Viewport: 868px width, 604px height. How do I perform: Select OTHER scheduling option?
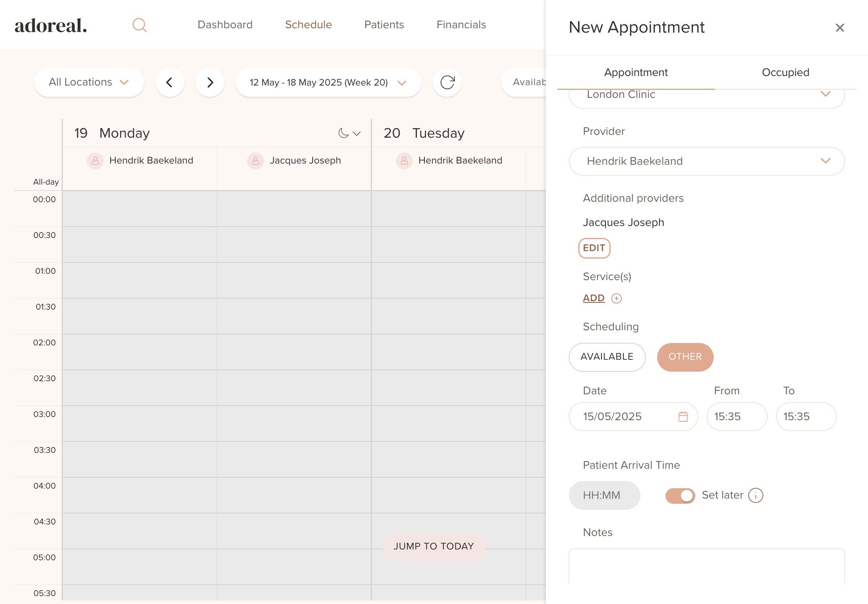click(685, 357)
